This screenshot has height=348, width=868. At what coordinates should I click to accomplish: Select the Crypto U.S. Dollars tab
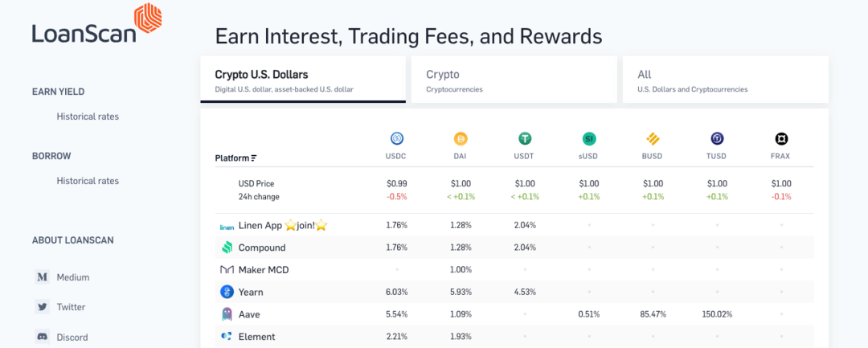pos(302,80)
